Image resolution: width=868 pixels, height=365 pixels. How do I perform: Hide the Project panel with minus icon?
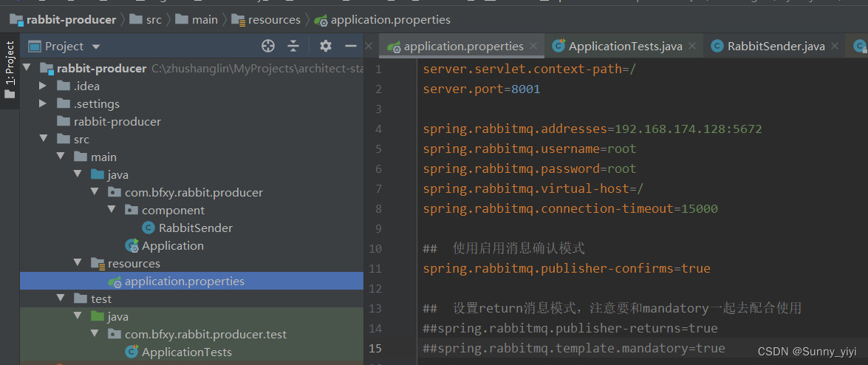point(350,46)
